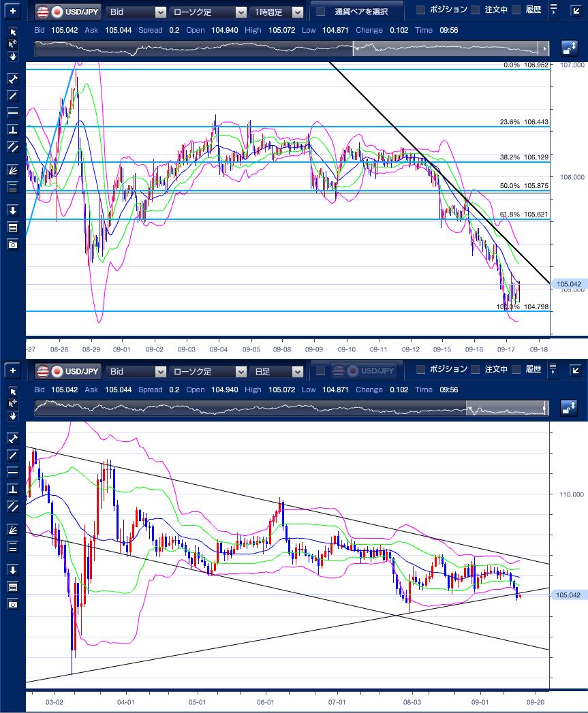Click the plus add-chart button in bottom chart

point(12,371)
